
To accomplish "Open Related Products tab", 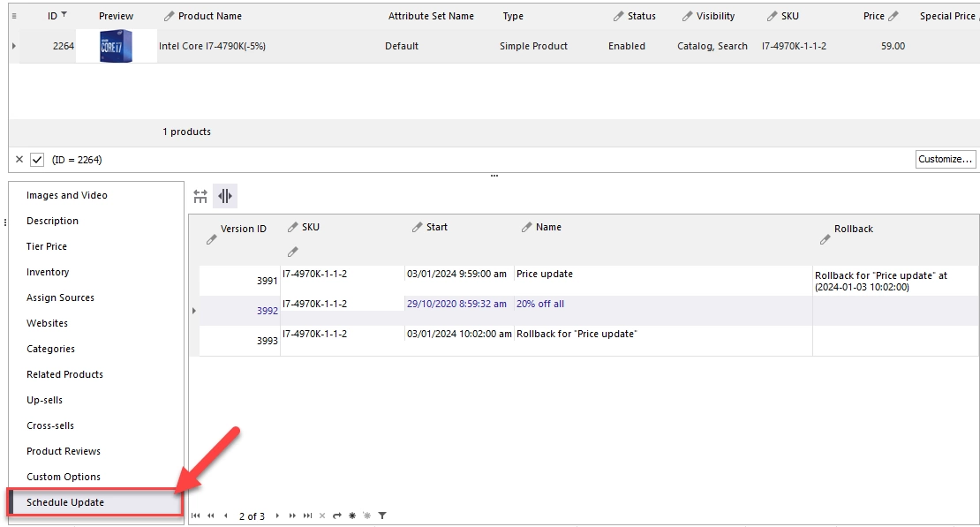I will coord(65,375).
